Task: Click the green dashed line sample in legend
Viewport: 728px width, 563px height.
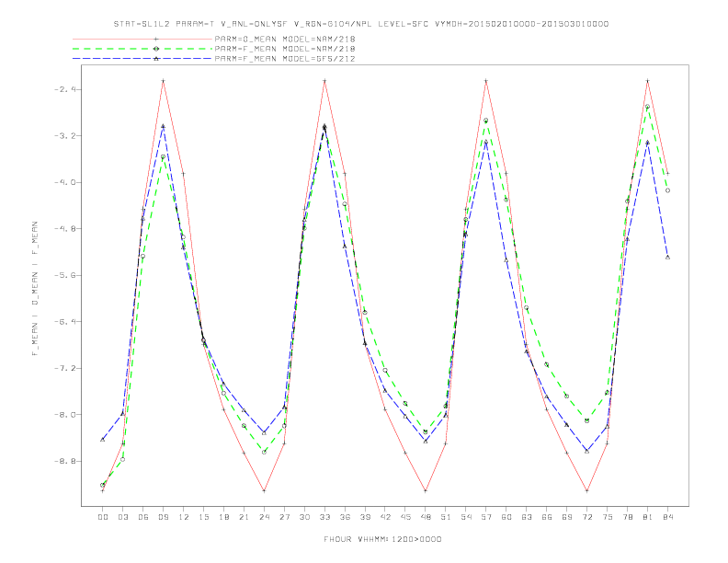Action: (142, 49)
